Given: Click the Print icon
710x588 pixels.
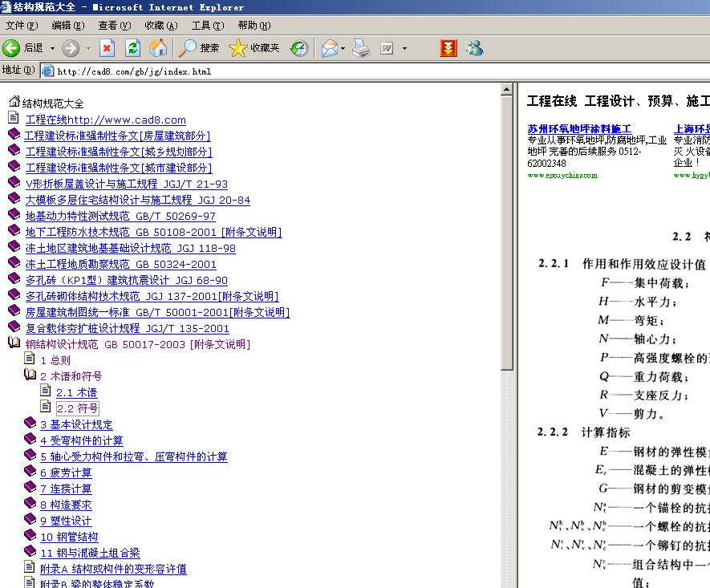Looking at the screenshot, I should [x=361, y=48].
